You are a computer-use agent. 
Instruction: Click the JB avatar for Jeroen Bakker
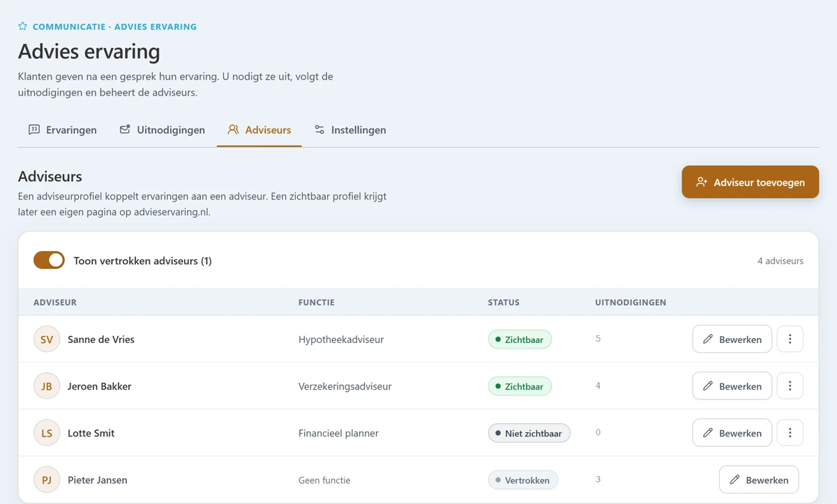coord(47,386)
